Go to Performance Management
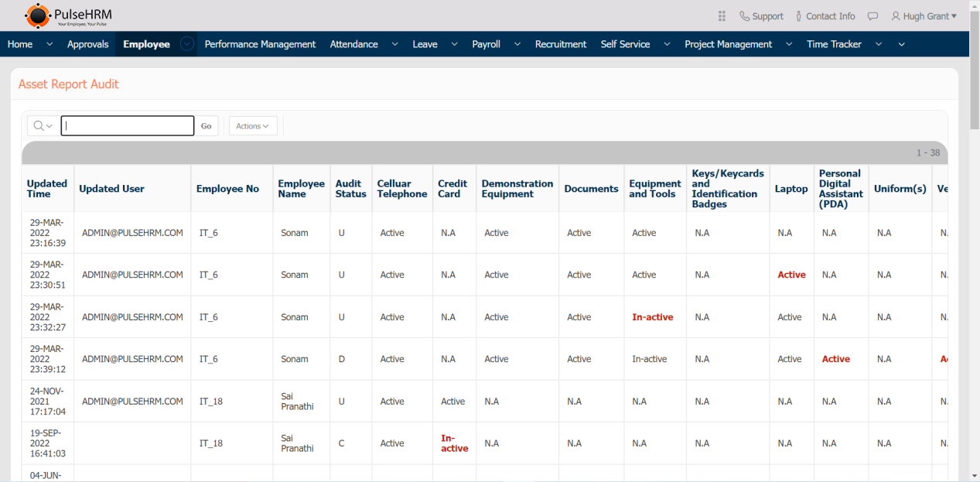The image size is (980, 482). click(x=260, y=44)
